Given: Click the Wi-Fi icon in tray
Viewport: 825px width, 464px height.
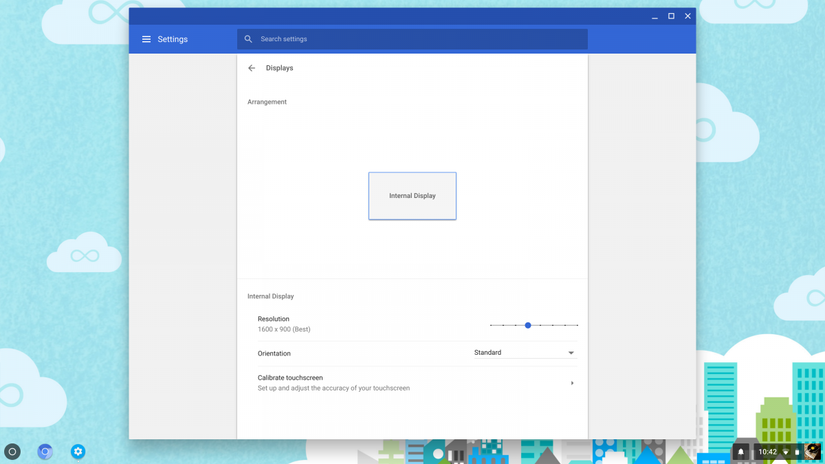Looking at the screenshot, I should pyautogui.click(x=785, y=452).
